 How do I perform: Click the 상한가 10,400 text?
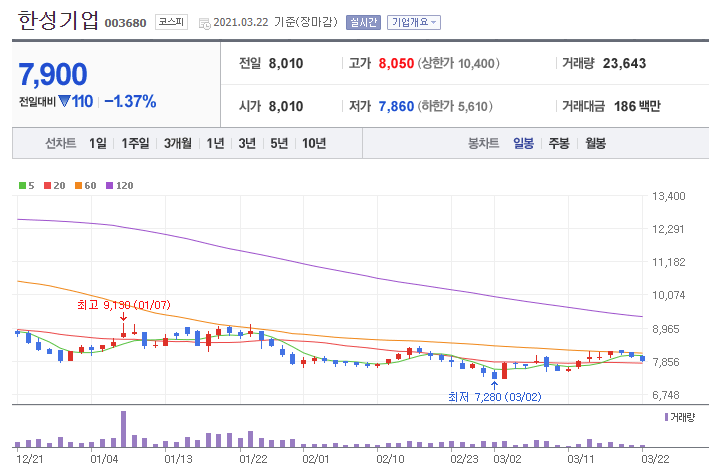point(458,63)
